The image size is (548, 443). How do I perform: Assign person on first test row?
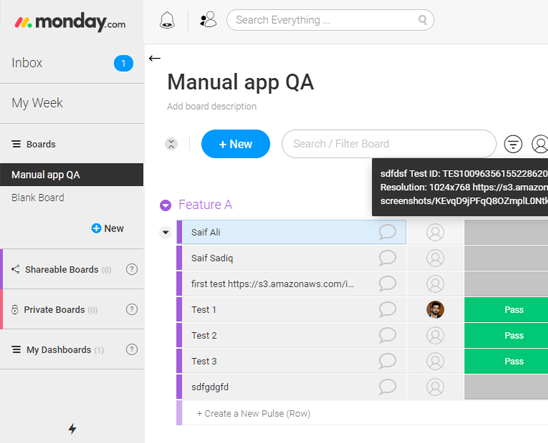pyautogui.click(x=435, y=284)
